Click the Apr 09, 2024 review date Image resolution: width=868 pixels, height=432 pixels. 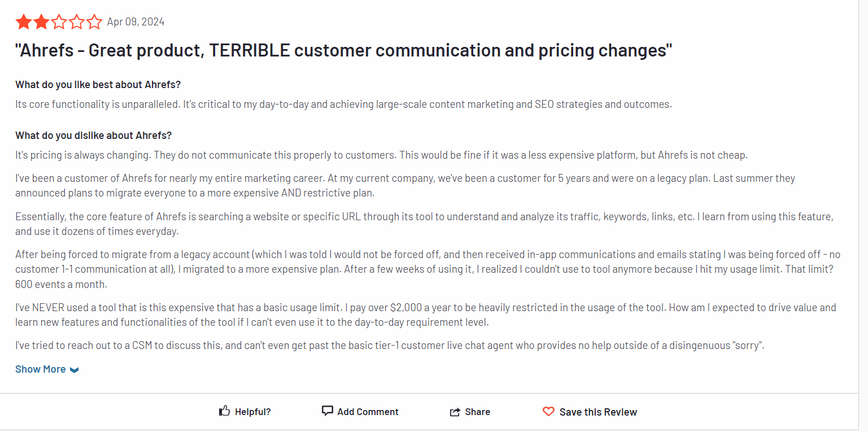click(x=136, y=22)
